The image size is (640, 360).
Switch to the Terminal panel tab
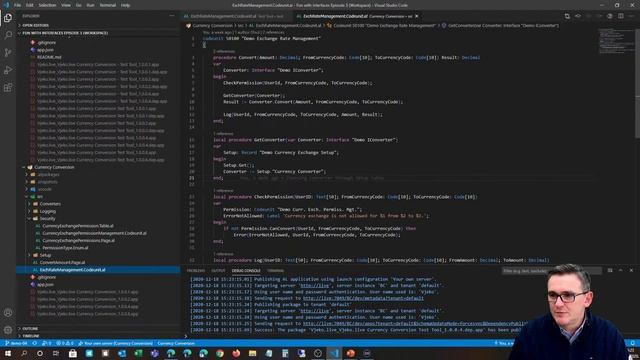(276, 271)
